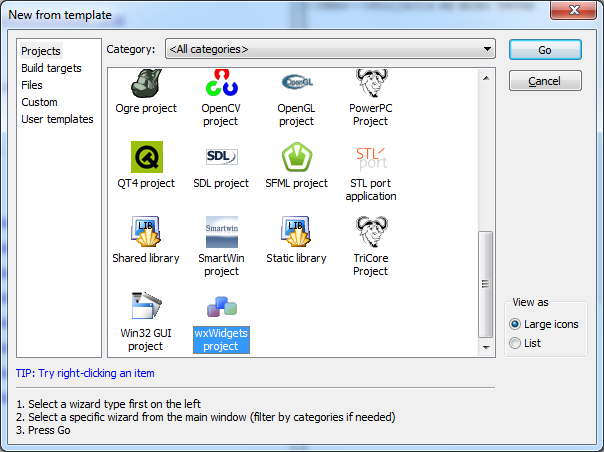Select the SmartWin project icon
Screen dimensions: 604x452
tap(221, 232)
